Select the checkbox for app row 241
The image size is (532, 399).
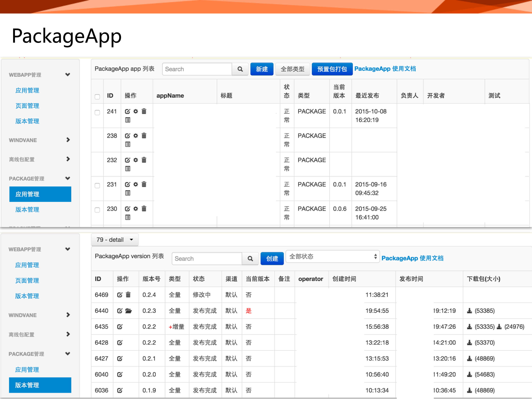(97, 112)
